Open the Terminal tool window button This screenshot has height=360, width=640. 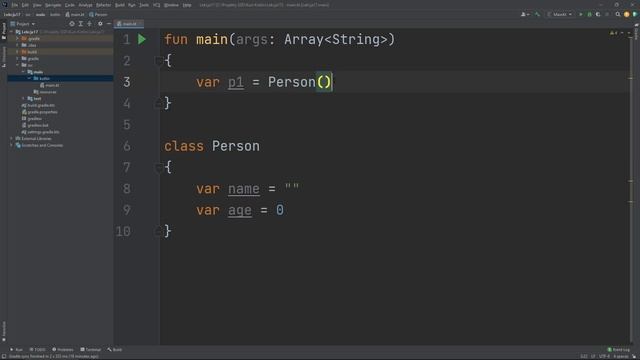tap(91, 350)
